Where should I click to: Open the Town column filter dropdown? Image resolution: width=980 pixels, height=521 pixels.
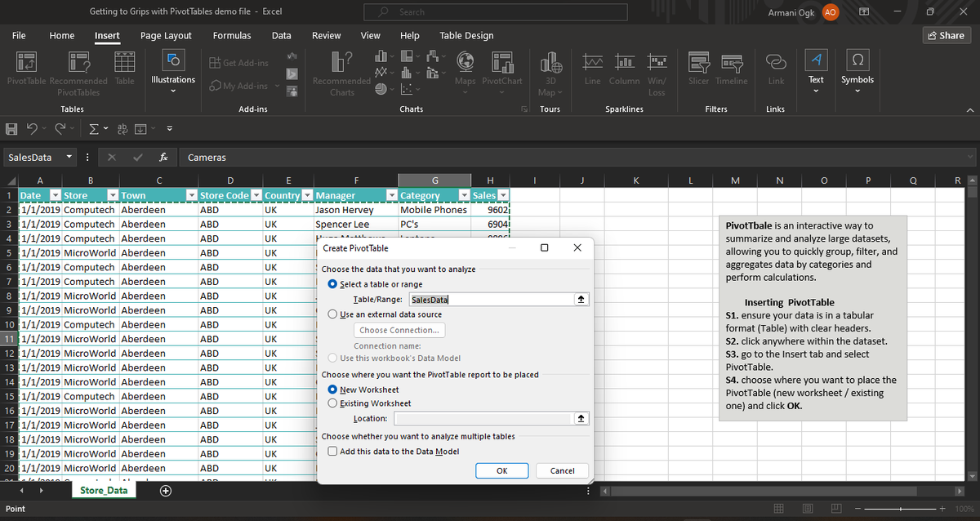point(191,195)
